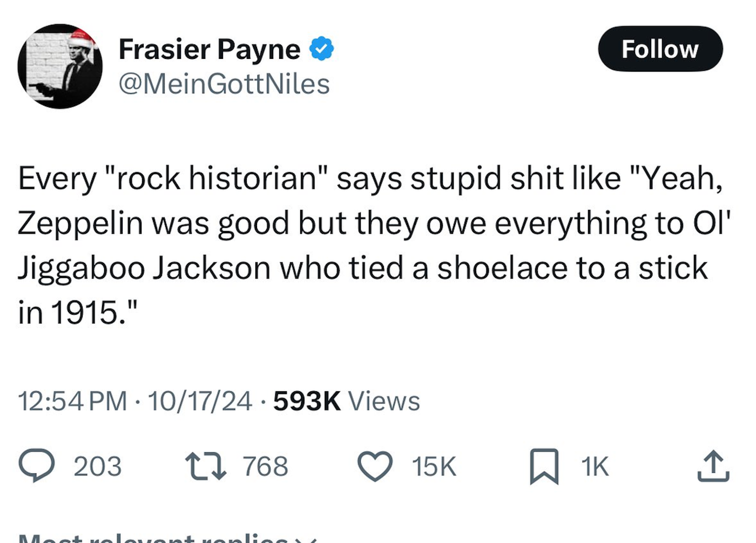Open the Frasier Payne display name
The image size is (756, 543).
[x=210, y=49]
